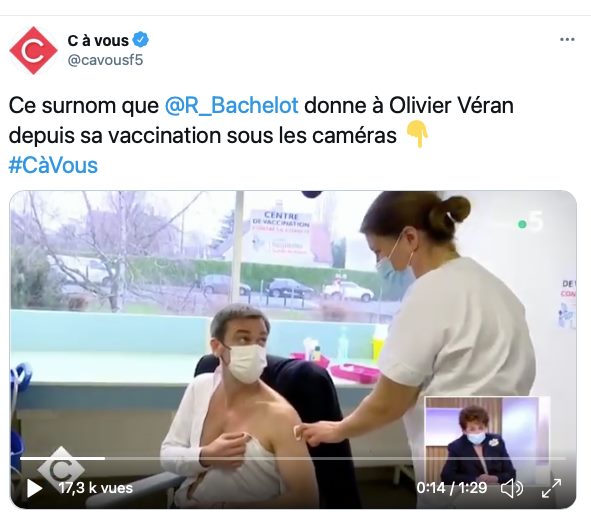Click the pointing-down hand emoji
Image resolution: width=591 pixels, height=515 pixels.
tap(417, 134)
